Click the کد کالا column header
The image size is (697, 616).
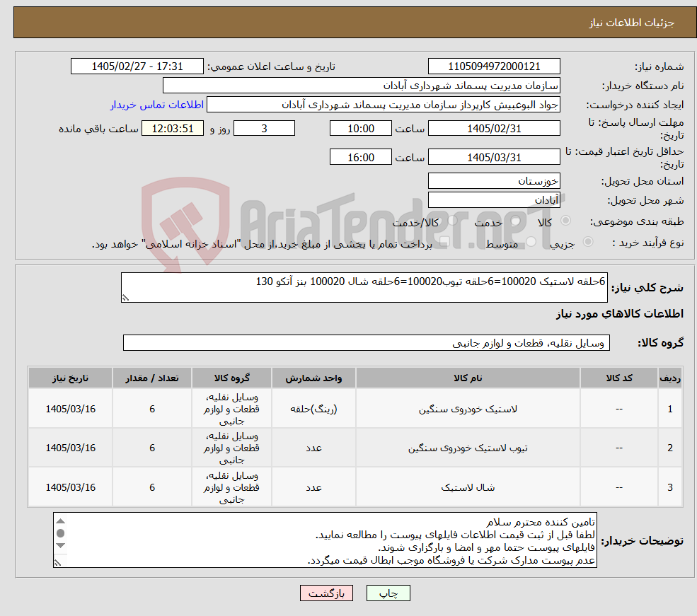[618, 378]
